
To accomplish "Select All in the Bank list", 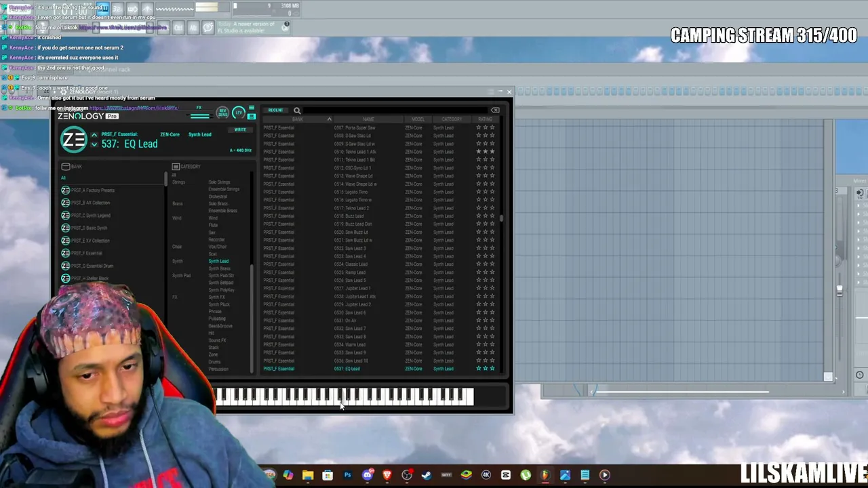I will point(63,178).
